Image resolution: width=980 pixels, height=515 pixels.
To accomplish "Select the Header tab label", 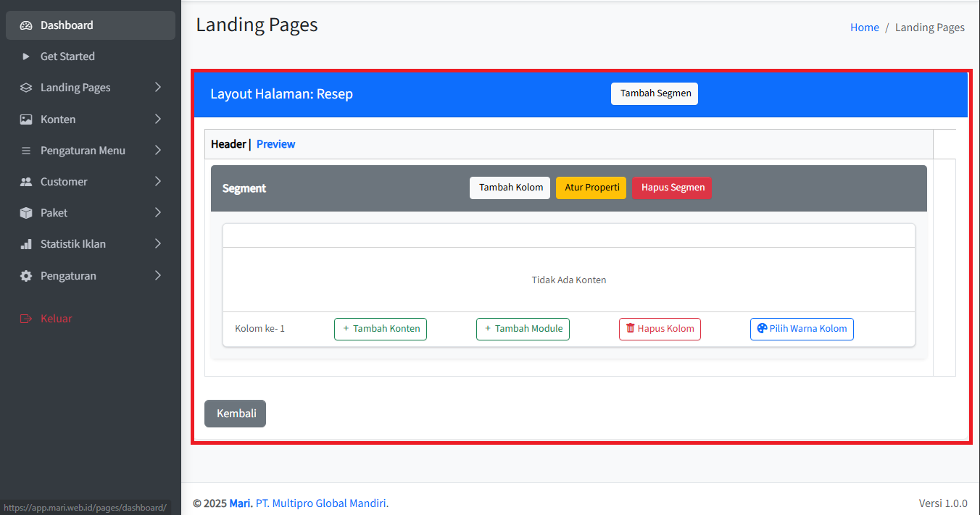I will [228, 144].
